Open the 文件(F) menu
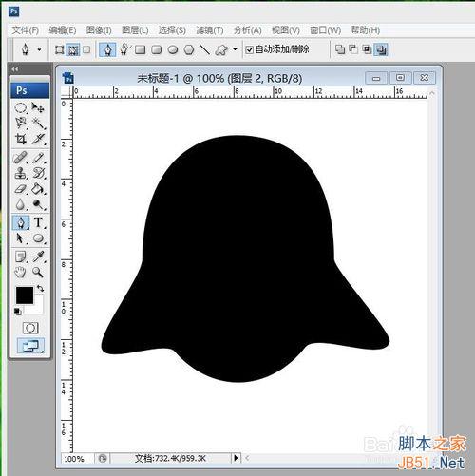Image resolution: width=475 pixels, height=476 pixels. 26,30
